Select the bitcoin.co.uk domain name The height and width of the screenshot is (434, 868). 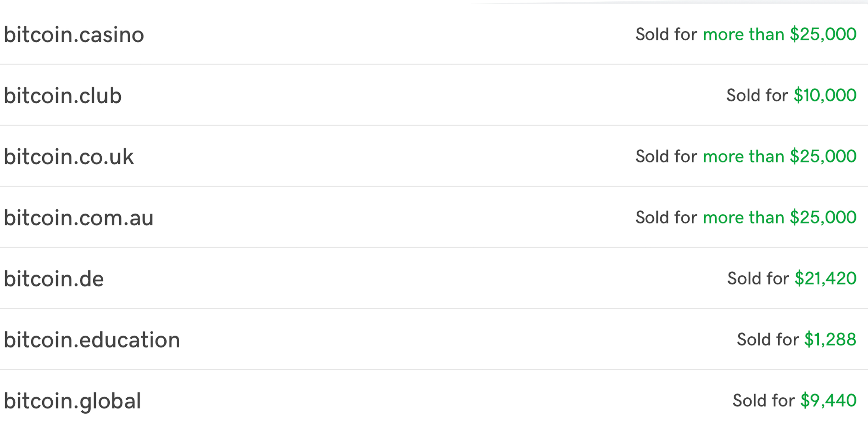(x=69, y=157)
